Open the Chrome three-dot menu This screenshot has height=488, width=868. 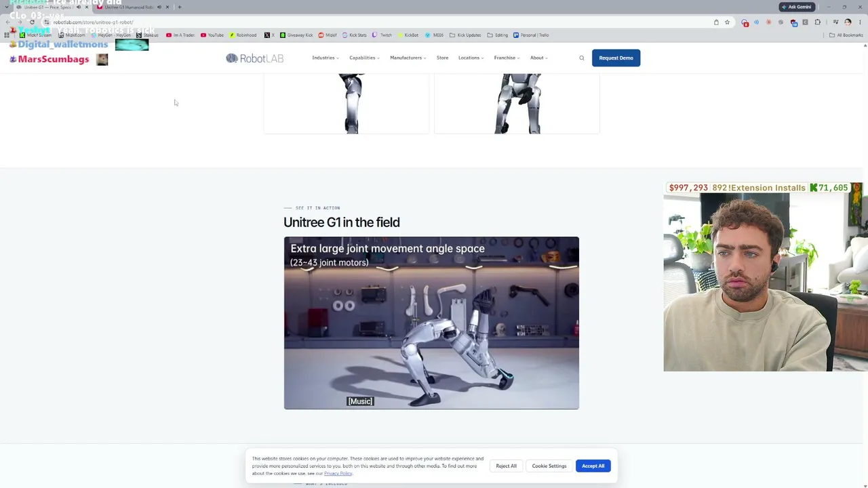pyautogui.click(x=860, y=22)
